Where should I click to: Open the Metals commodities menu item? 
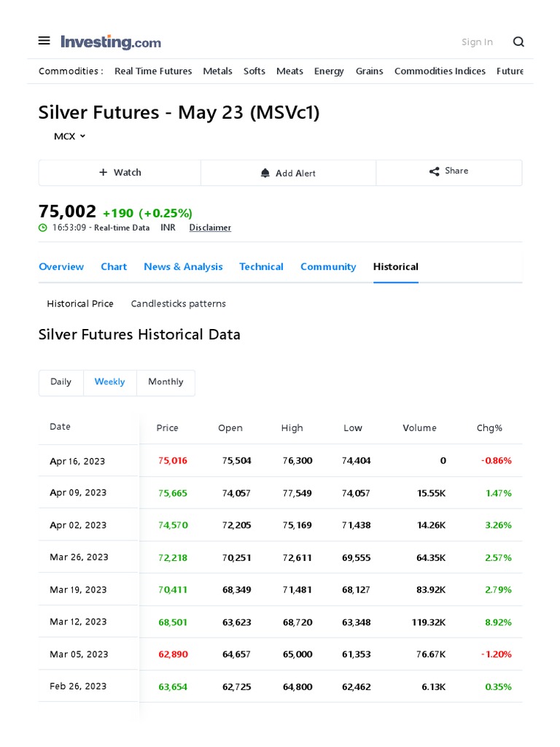click(x=217, y=71)
